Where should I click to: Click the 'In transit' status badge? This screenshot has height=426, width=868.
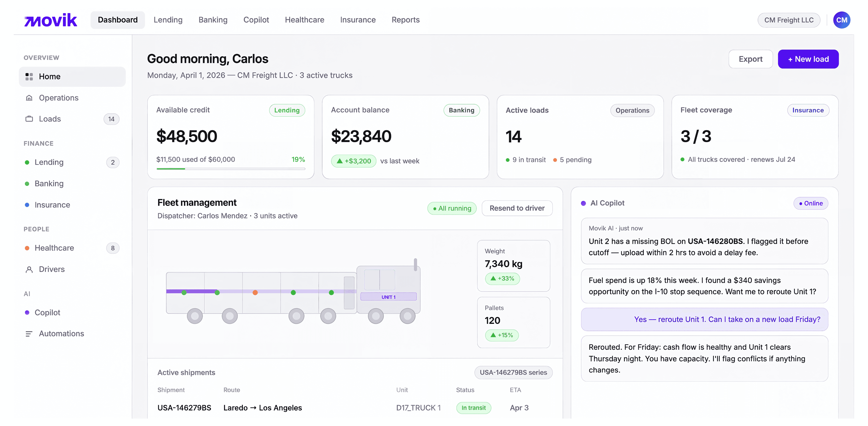point(474,408)
